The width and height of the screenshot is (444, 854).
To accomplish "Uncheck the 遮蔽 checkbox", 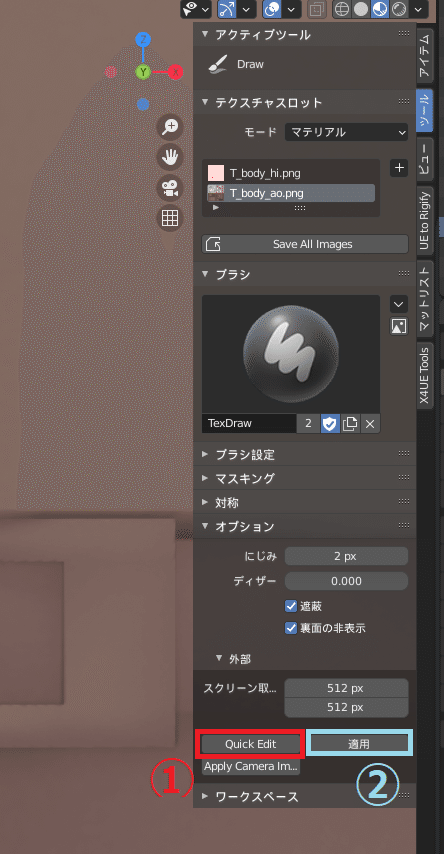I will pyautogui.click(x=290, y=606).
